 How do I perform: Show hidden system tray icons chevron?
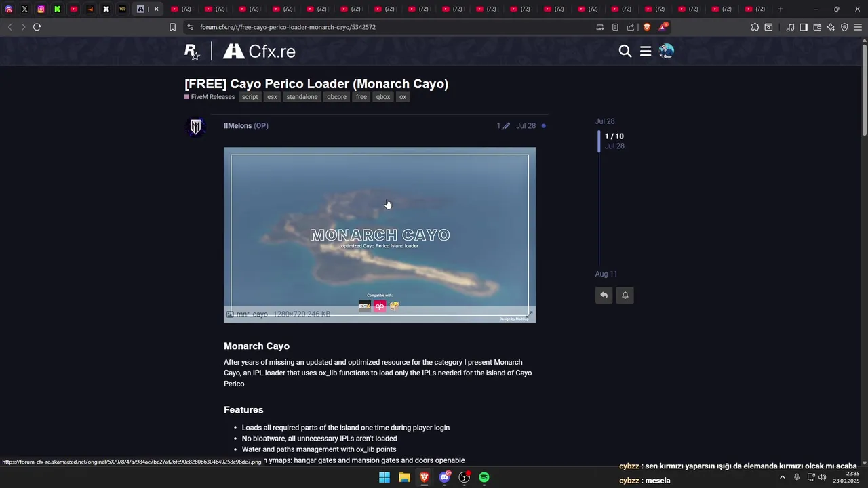click(782, 477)
